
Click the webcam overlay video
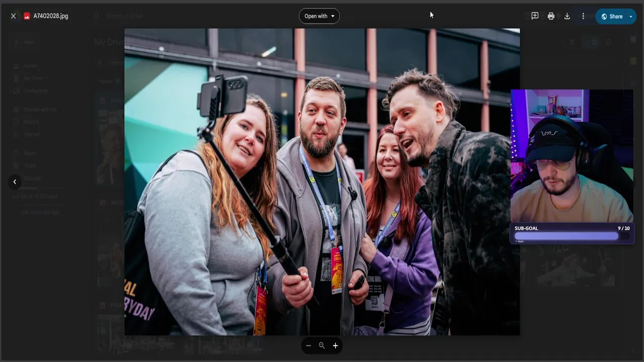(572, 156)
